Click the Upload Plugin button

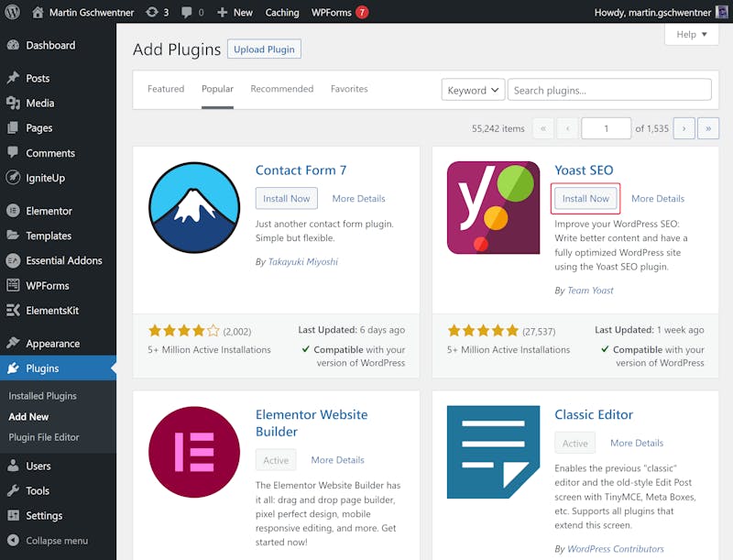264,49
